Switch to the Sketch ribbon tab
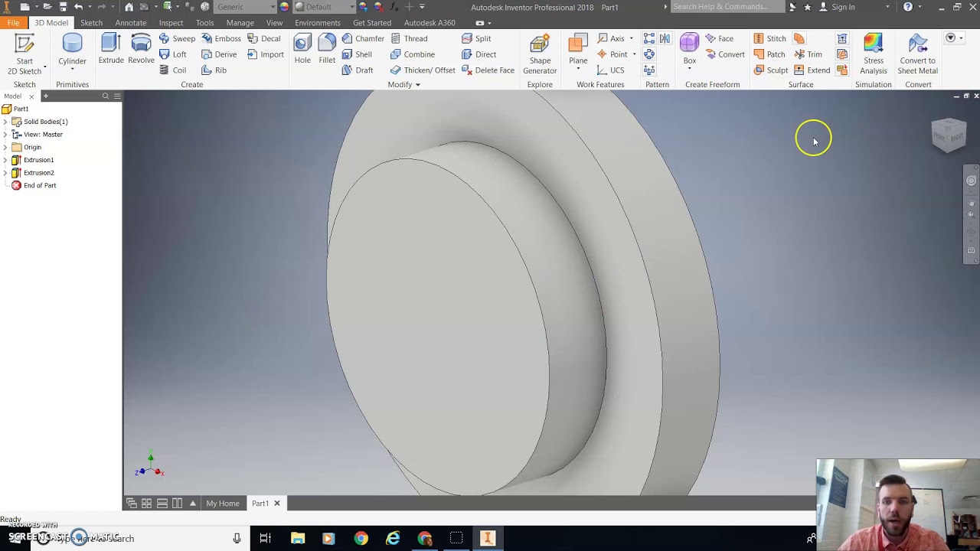 click(x=91, y=23)
